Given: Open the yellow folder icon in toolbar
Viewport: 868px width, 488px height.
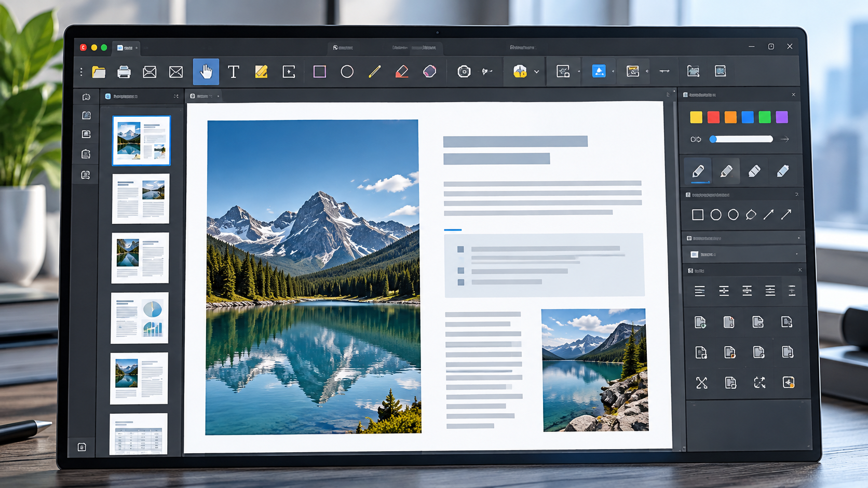Looking at the screenshot, I should pyautogui.click(x=99, y=72).
